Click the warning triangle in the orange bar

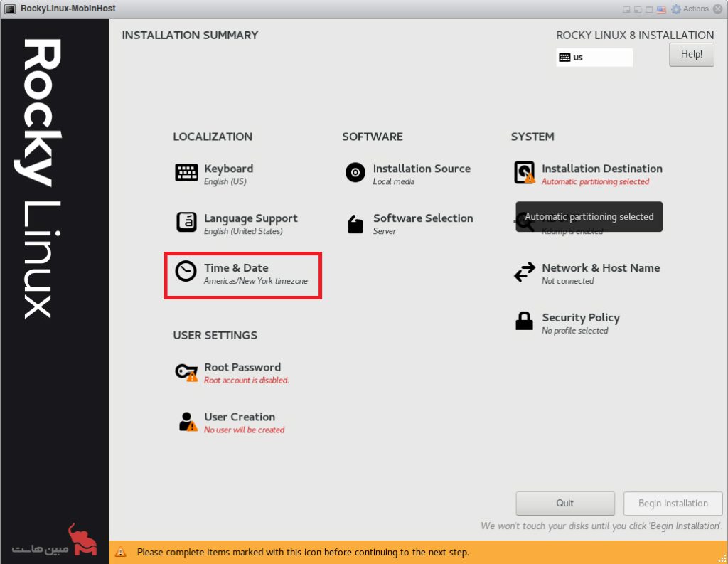pos(121,552)
